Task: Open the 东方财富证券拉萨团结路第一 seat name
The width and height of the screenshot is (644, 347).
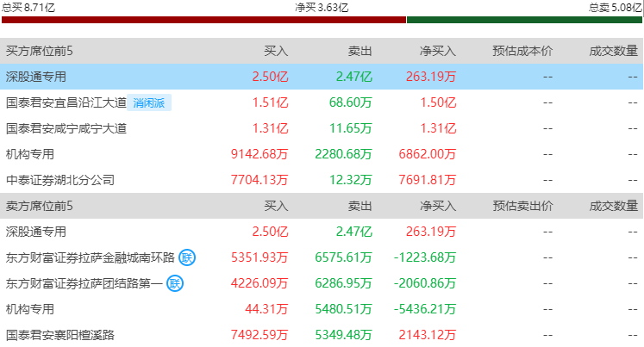Action: point(84,283)
